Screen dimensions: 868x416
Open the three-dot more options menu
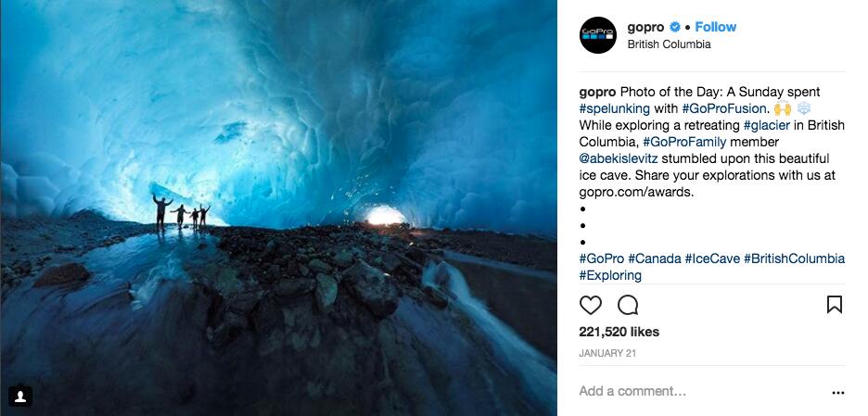pos(838,393)
